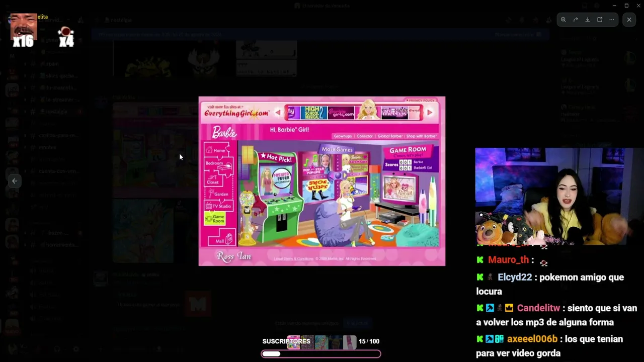This screenshot has height=362, width=644.
Task: Click the right banner carousel arrow
Action: tap(429, 113)
